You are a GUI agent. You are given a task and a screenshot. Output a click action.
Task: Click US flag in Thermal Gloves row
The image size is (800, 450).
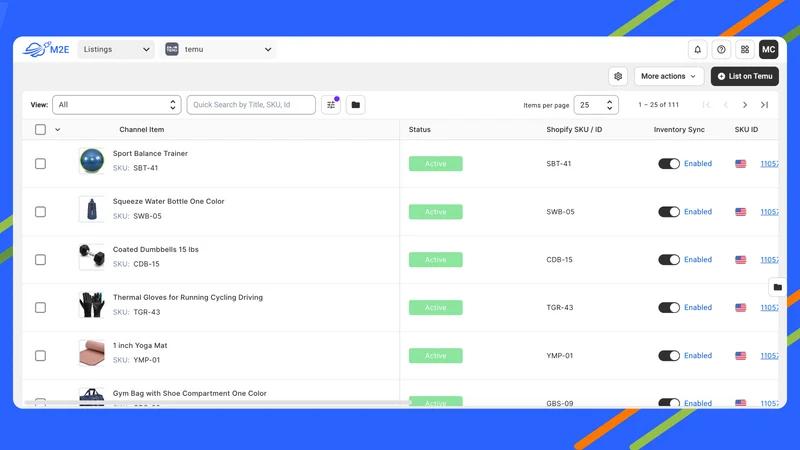[x=740, y=308]
